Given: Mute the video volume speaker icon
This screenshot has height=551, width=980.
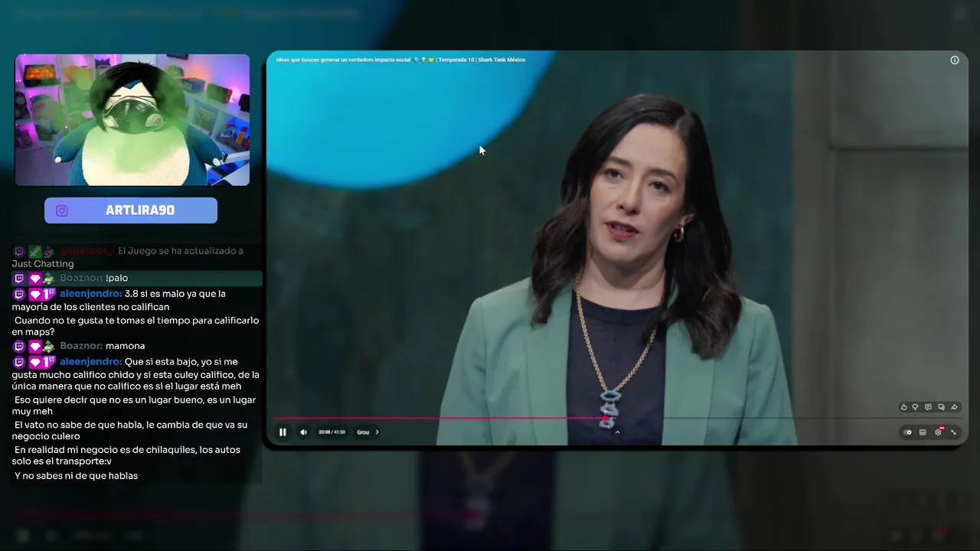Looking at the screenshot, I should 303,432.
